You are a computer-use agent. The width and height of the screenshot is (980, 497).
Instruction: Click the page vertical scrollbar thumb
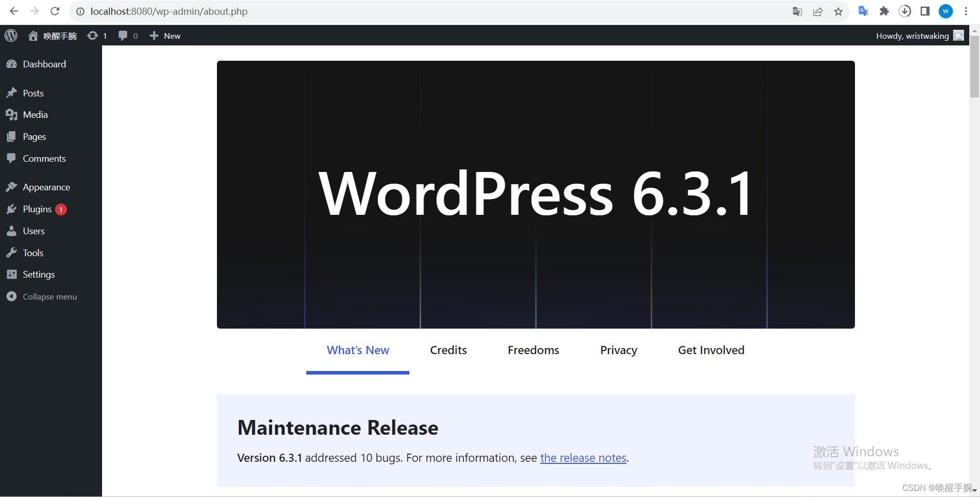[x=974, y=66]
